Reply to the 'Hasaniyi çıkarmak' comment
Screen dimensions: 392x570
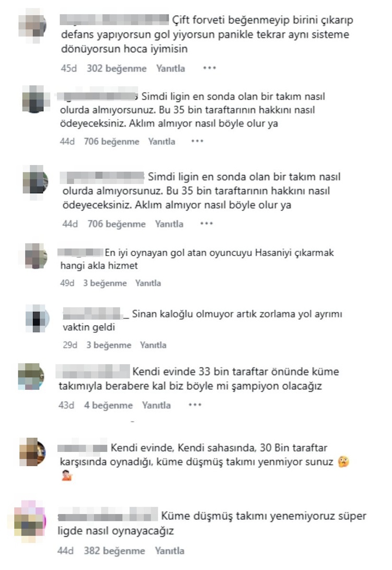coord(148,283)
